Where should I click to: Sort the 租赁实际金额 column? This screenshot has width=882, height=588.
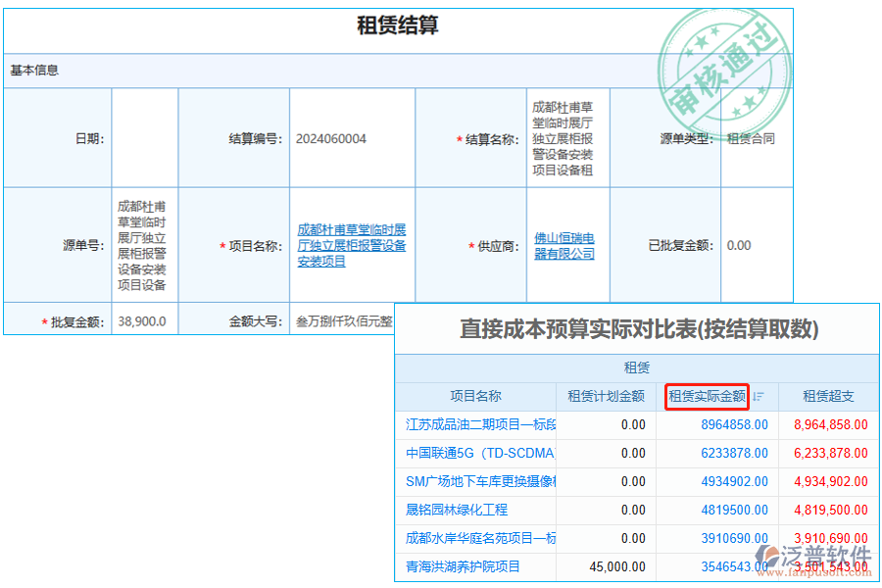click(x=708, y=397)
